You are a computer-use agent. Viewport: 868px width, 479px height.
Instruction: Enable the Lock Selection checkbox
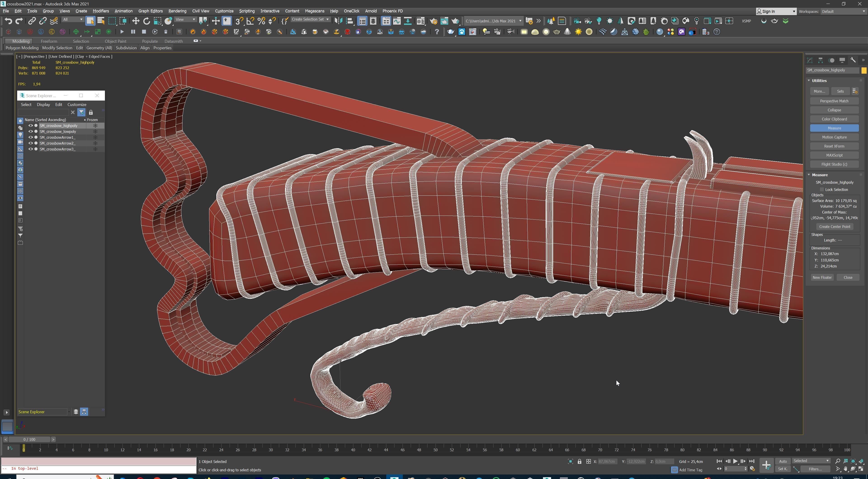click(822, 190)
